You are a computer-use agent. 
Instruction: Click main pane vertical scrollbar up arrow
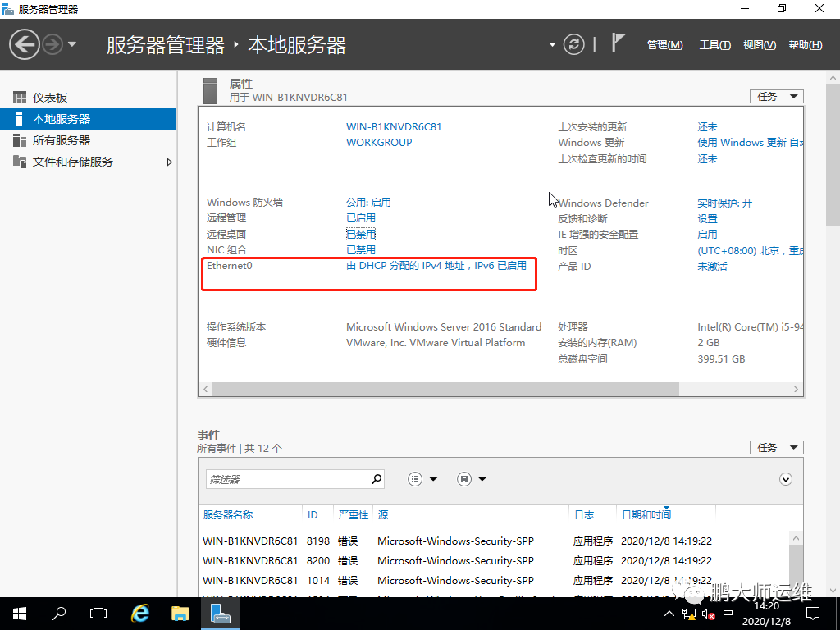pos(833,78)
